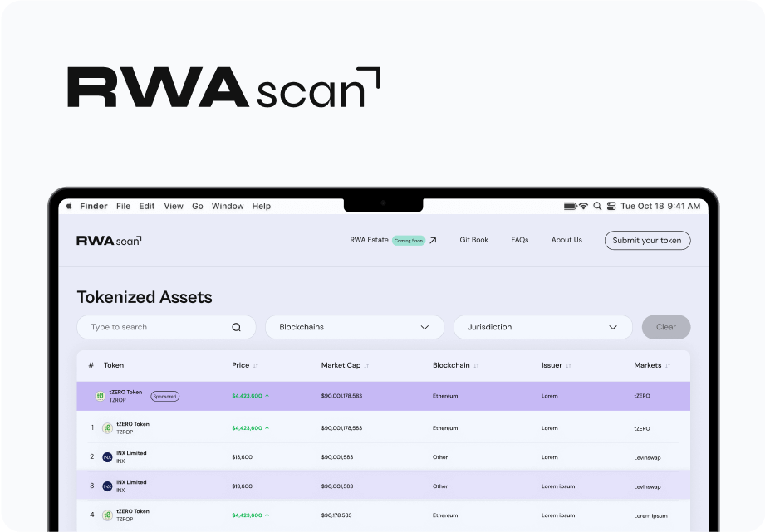Click issuer Lorem ipsum in row 3

tap(558, 486)
